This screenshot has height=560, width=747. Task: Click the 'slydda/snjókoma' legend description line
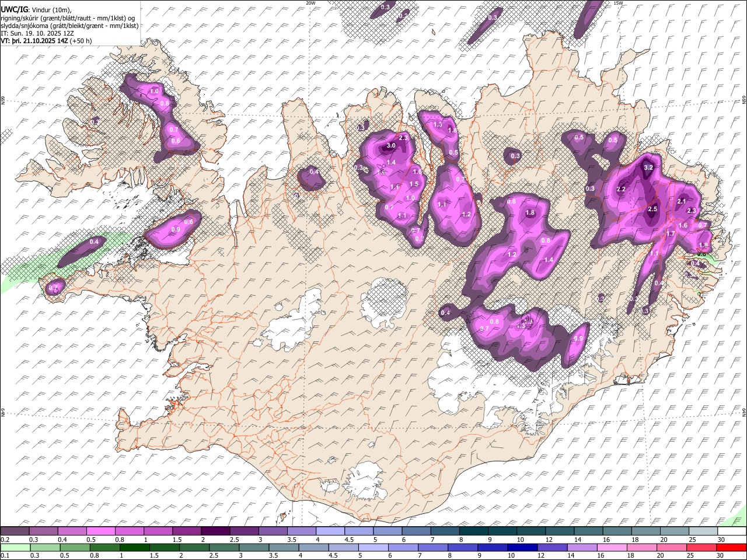point(70,26)
